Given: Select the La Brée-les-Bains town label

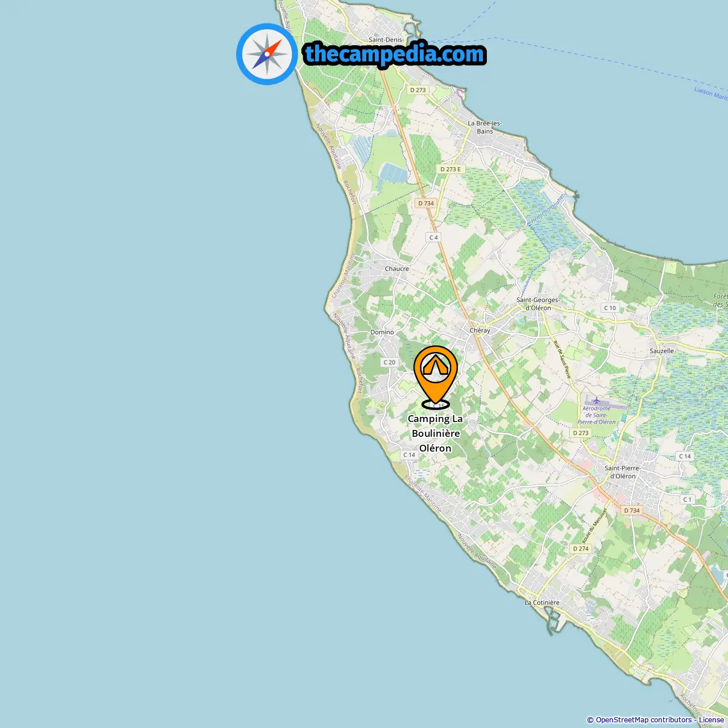Looking at the screenshot, I should click(x=485, y=127).
